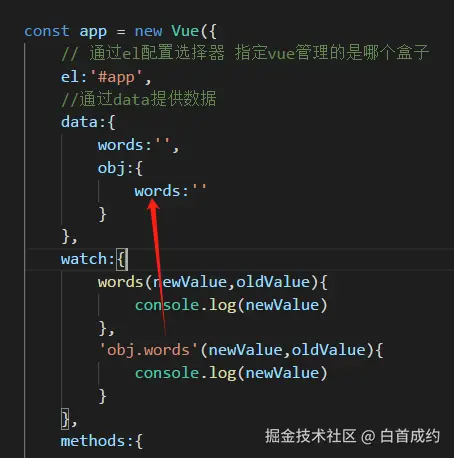454x458 pixels.
Task: Click the watermark text '掘金技术社区'
Action: [x=311, y=436]
